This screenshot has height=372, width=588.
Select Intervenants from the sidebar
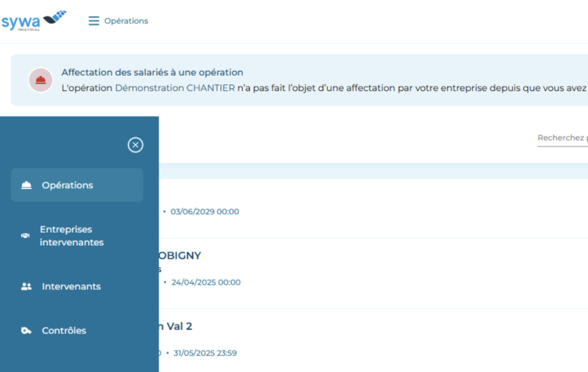(71, 286)
